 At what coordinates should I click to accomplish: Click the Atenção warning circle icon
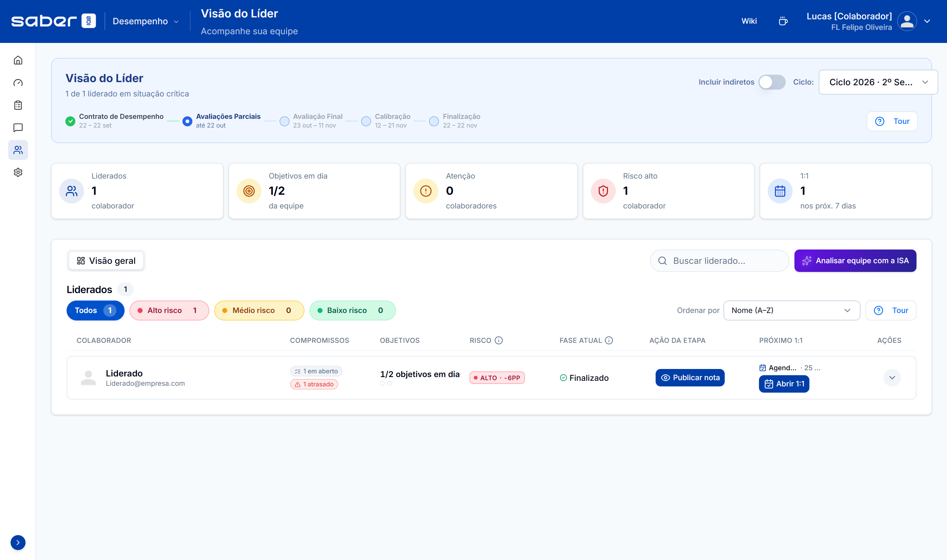coord(426,191)
